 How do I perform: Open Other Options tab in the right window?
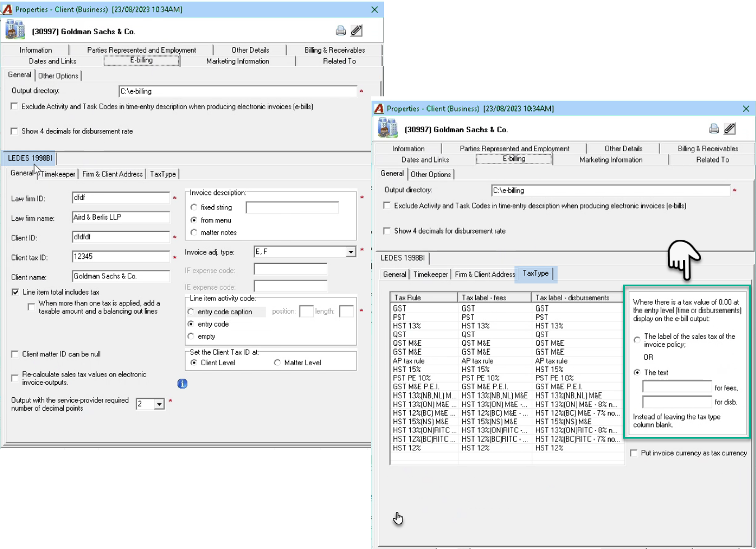coord(431,174)
